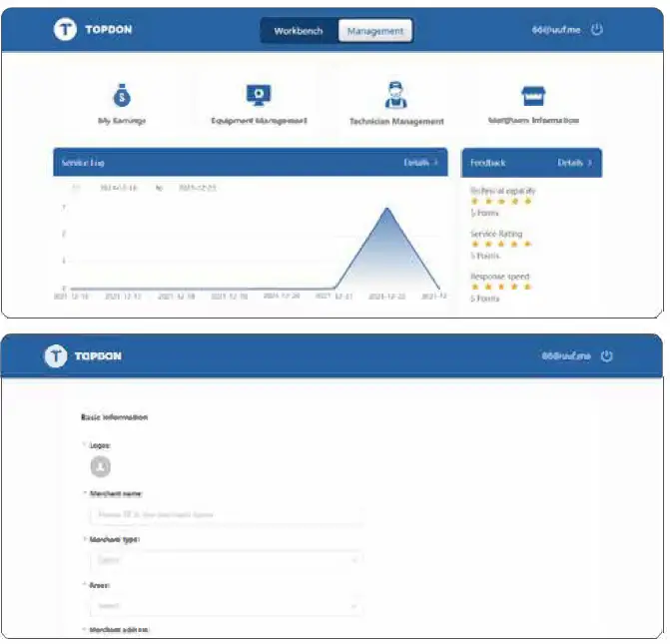Click the account email in the lower page header
Viewport: 670px width, 644px height.
click(x=566, y=356)
